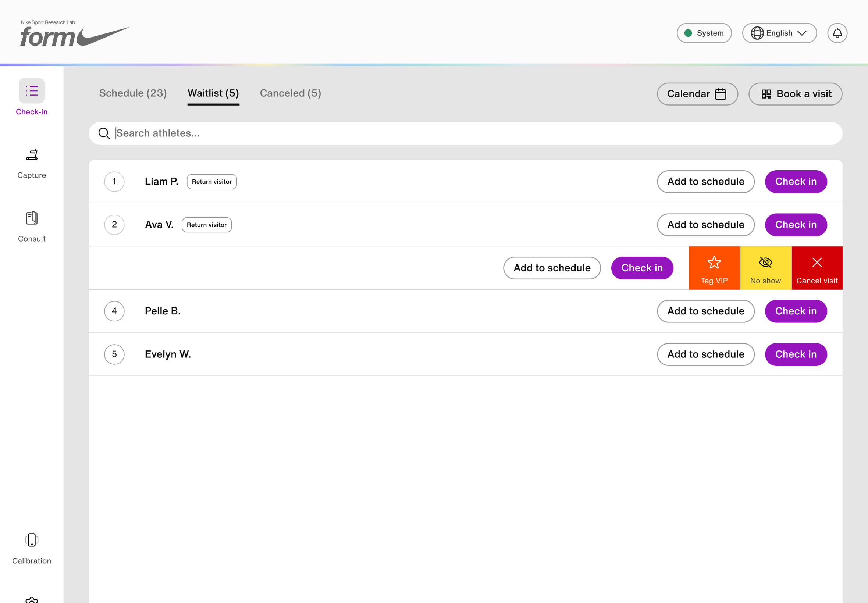Select the Ava V. name
The height and width of the screenshot is (603, 868).
pos(159,225)
